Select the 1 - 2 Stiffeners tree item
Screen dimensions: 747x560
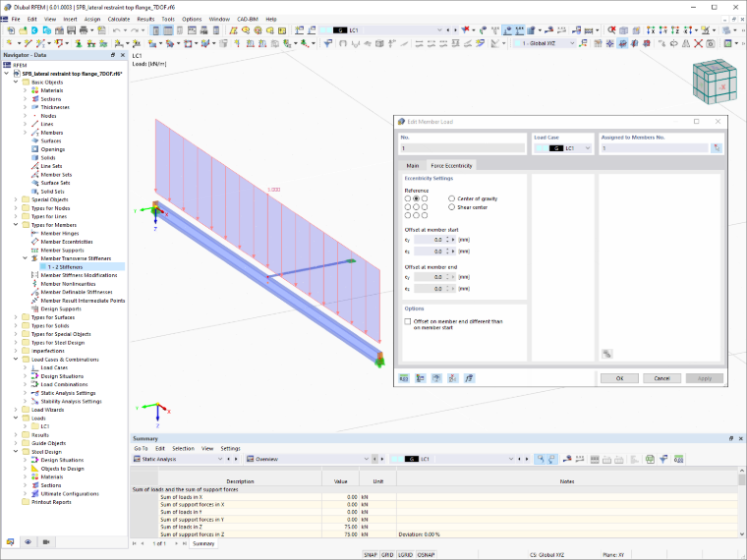click(65, 267)
